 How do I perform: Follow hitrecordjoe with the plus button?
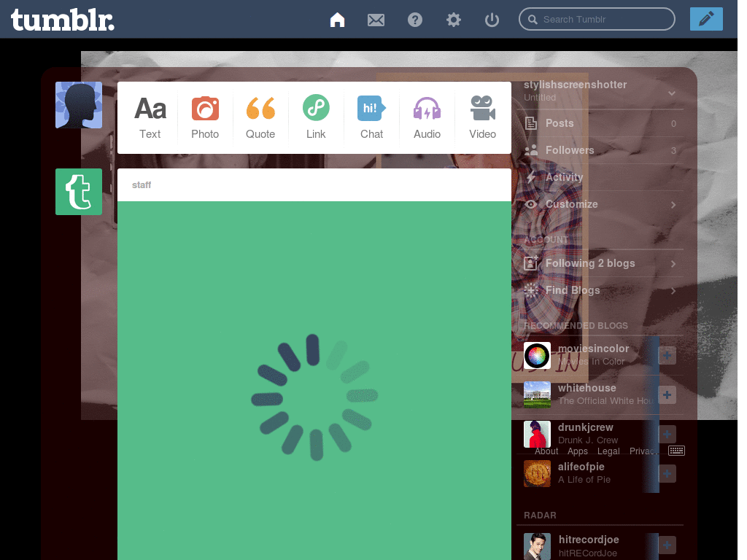[667, 545]
